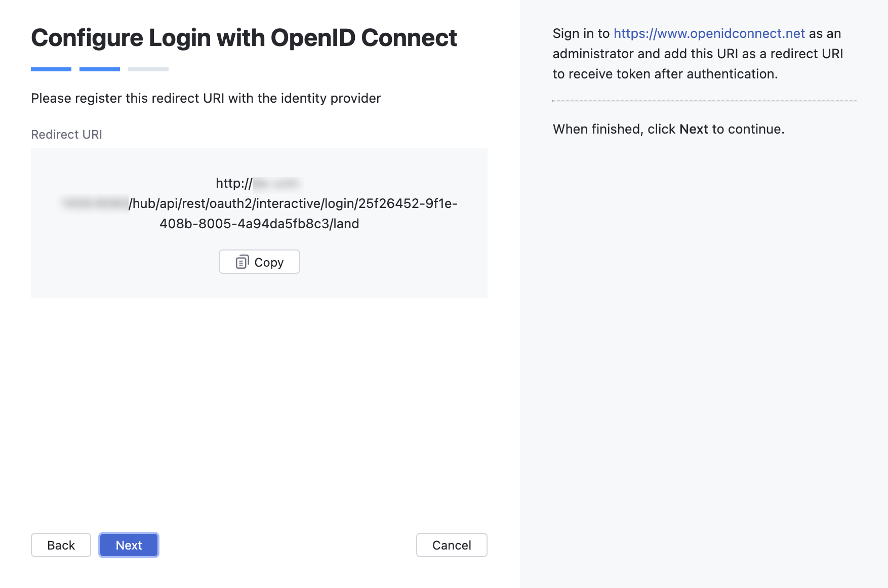
Task: Proceed with the blue Next button
Action: (x=129, y=545)
